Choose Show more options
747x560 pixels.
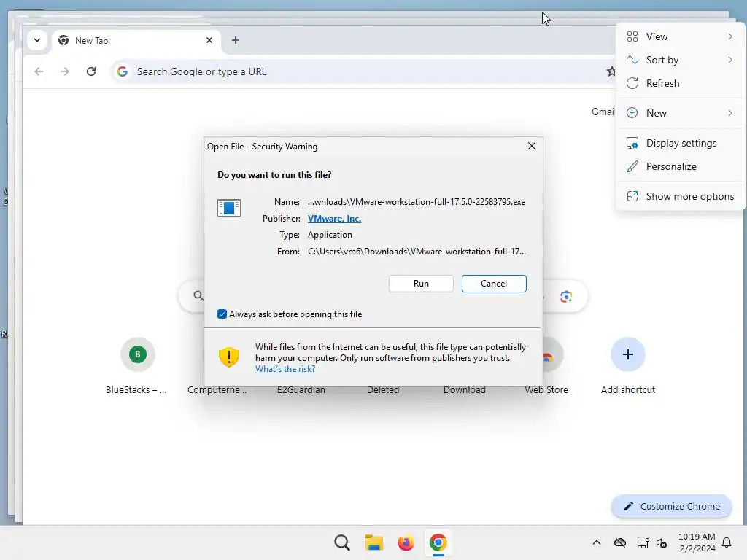(680, 197)
